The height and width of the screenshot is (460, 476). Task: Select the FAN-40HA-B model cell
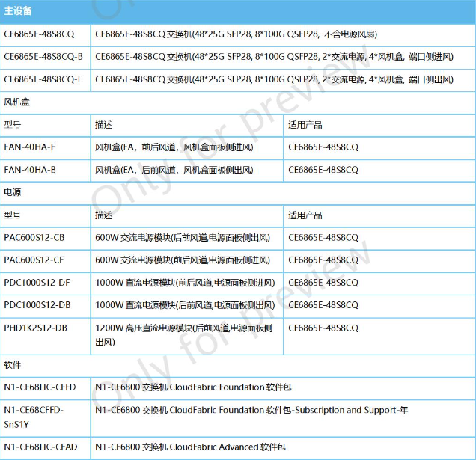pos(29,170)
